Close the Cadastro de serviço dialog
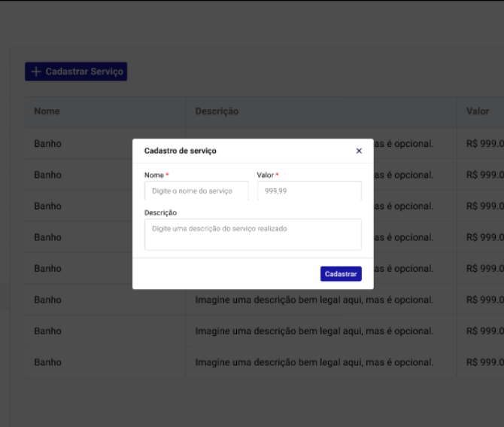The width and height of the screenshot is (504, 427). pos(359,151)
